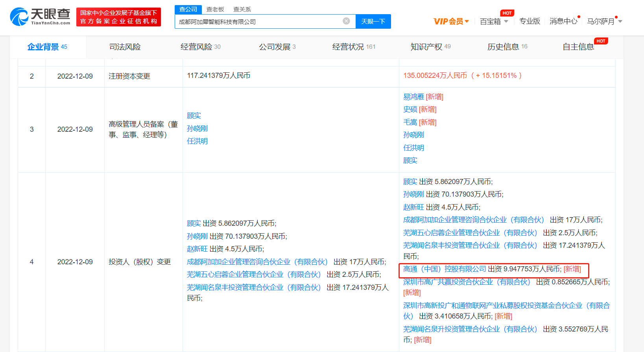Open 孙晓刚 link in row 3 after-change column
This screenshot has height=352, width=644.
[413, 135]
